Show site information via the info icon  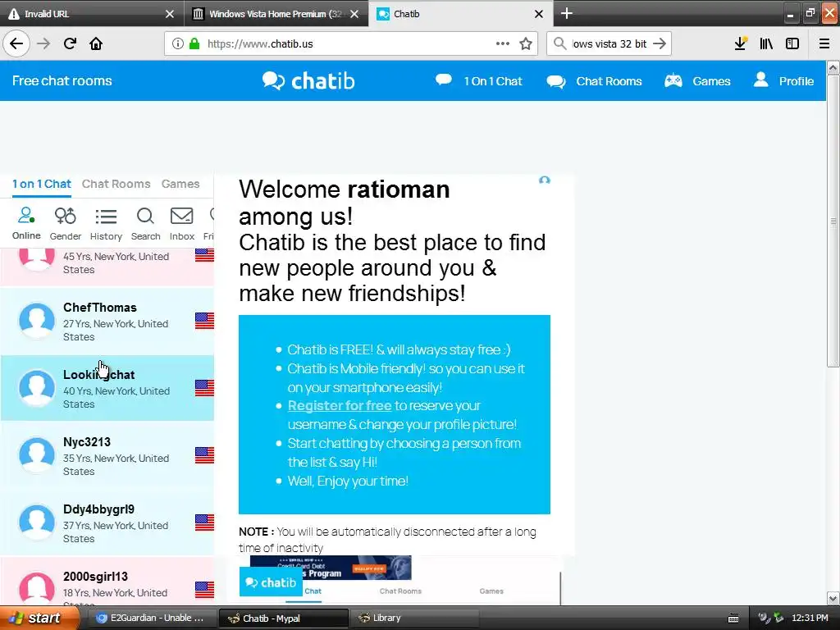178,44
